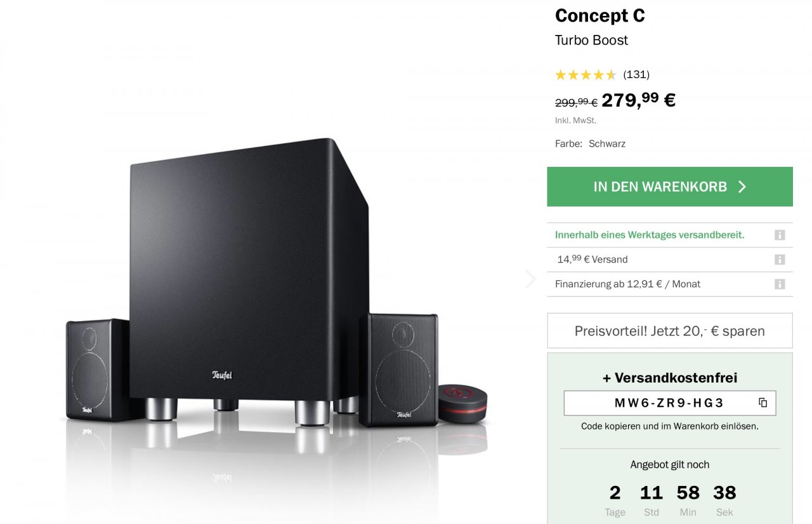Image resolution: width=812 pixels, height=524 pixels.
Task: Show financing info via the Finanzierung icon
Action: coord(780,284)
